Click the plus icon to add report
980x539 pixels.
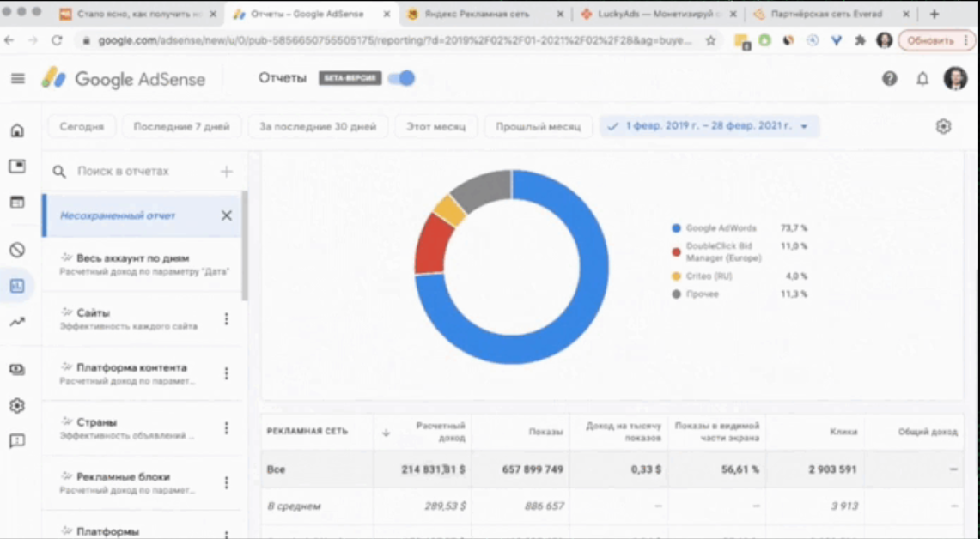(227, 171)
